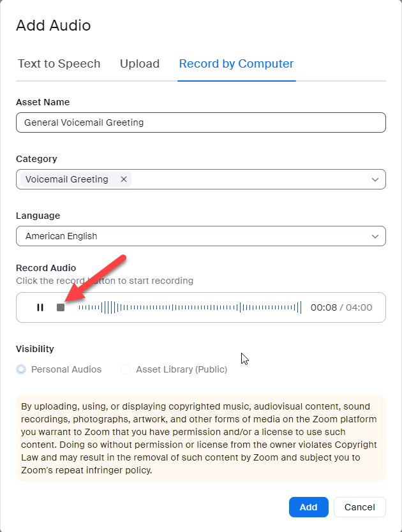Image resolution: width=402 pixels, height=532 pixels.
Task: Expand the Category dropdown arrow
Action: (x=375, y=180)
